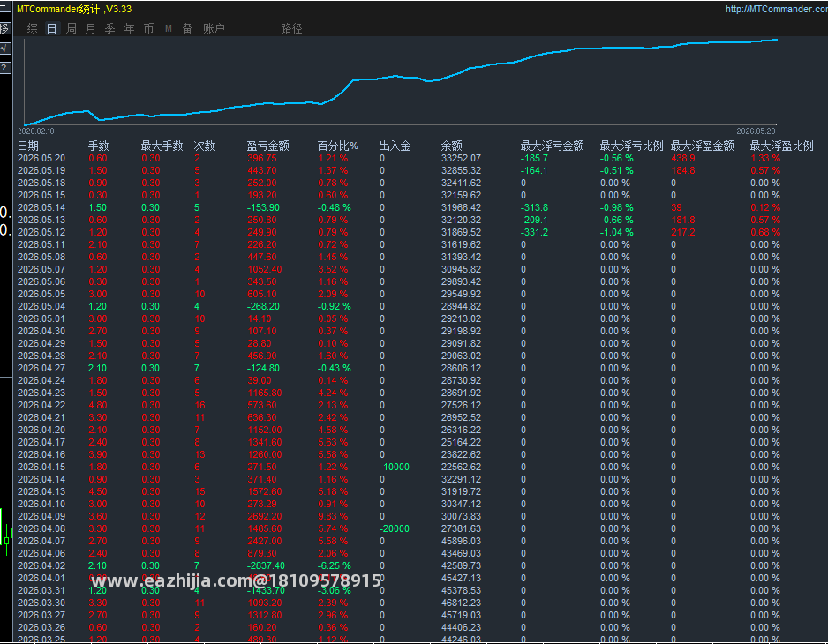Click the 最大浮亏金额 column header
The image size is (828, 644).
pyautogui.click(x=553, y=146)
